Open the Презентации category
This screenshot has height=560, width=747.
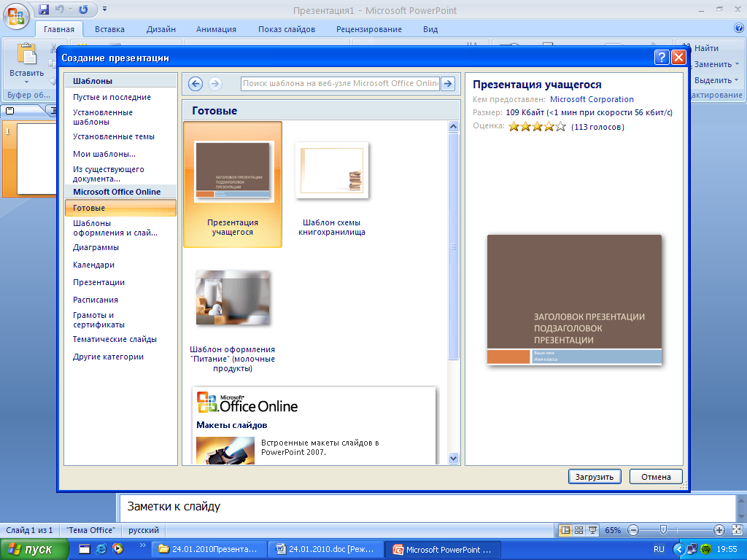click(98, 282)
